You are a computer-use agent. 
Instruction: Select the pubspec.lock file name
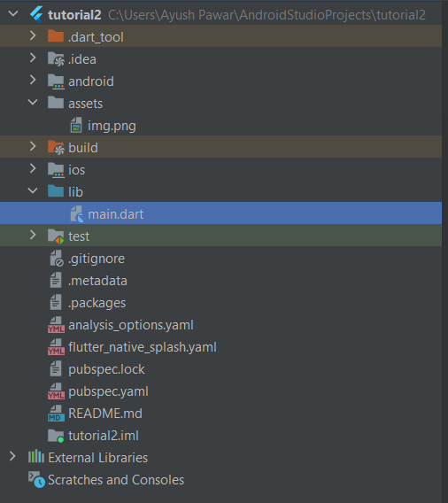(x=106, y=369)
